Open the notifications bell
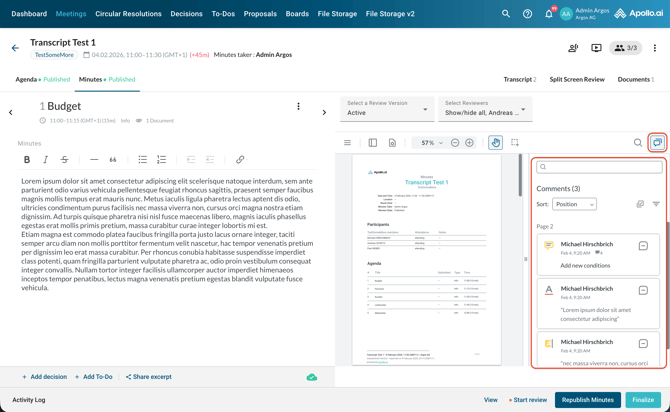Screen dimensions: 670x412 (x=548, y=14)
